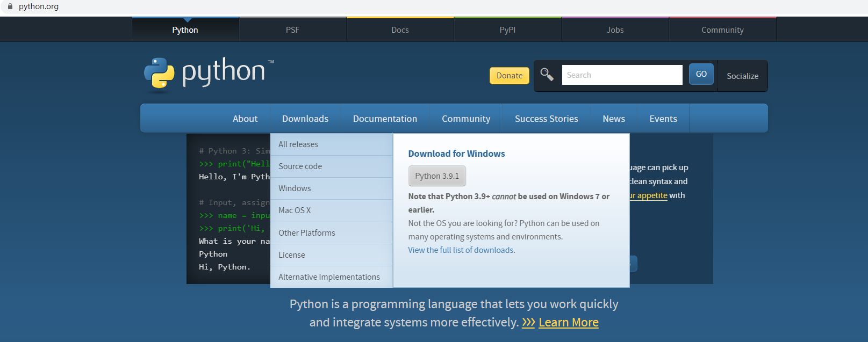Click the search magnifier icon
The image size is (868, 342).
(x=547, y=75)
